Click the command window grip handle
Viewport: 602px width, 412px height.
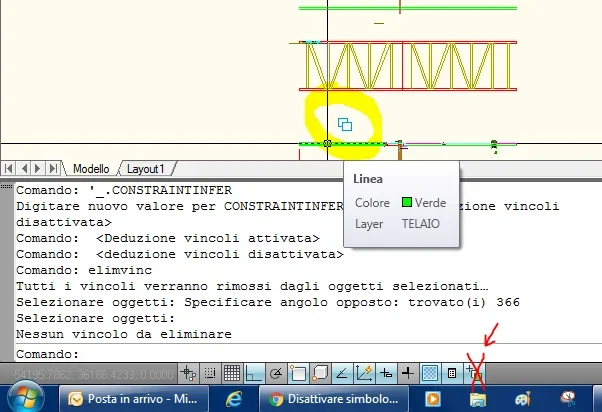pyautogui.click(x=7, y=186)
